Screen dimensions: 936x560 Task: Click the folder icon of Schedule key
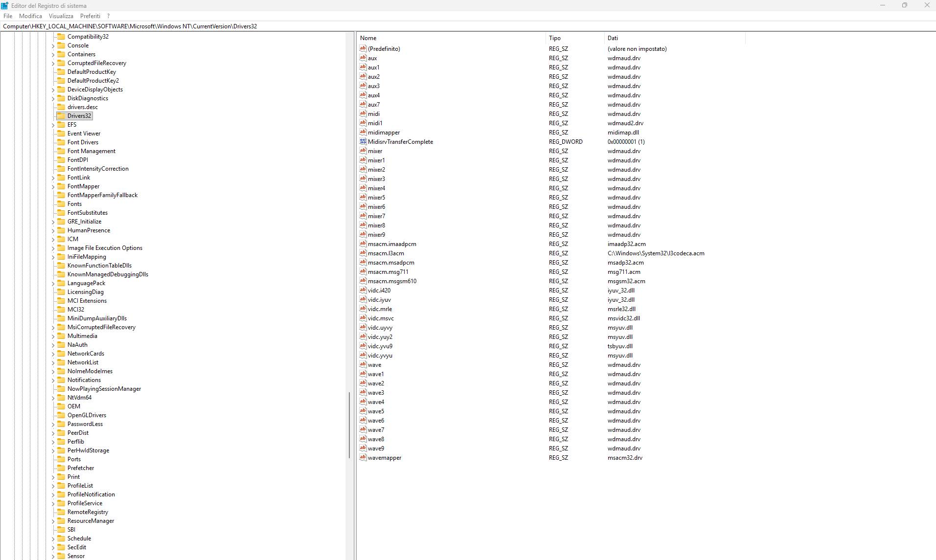click(61, 538)
